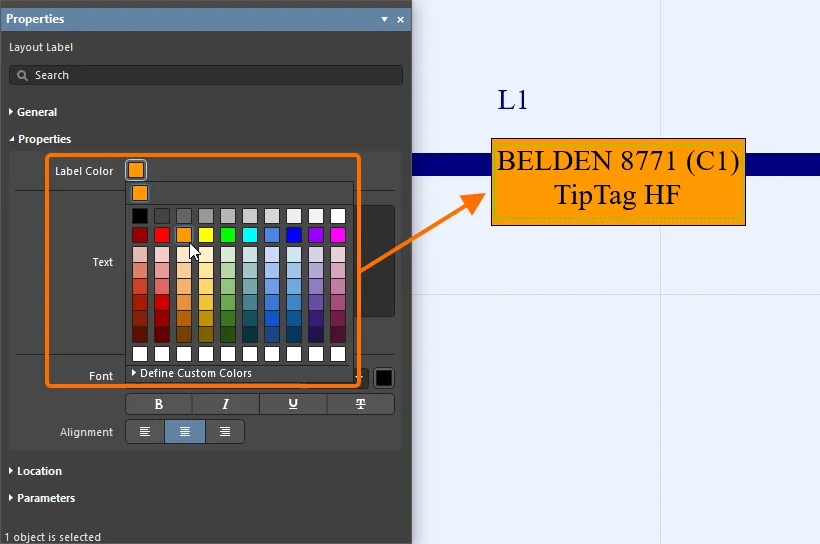Click the Layout Label heading text
820x544 pixels.
pos(41,47)
